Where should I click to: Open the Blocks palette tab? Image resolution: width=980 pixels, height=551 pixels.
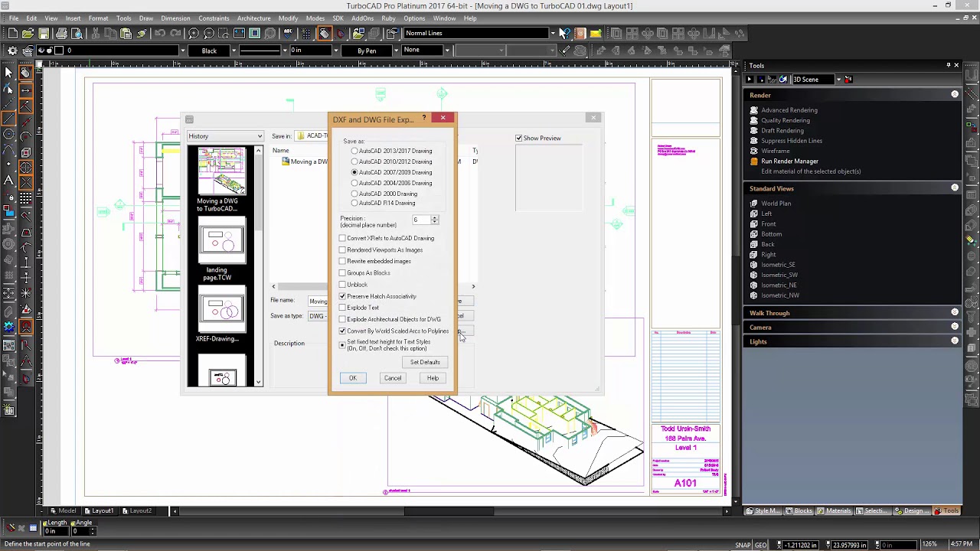click(x=799, y=511)
